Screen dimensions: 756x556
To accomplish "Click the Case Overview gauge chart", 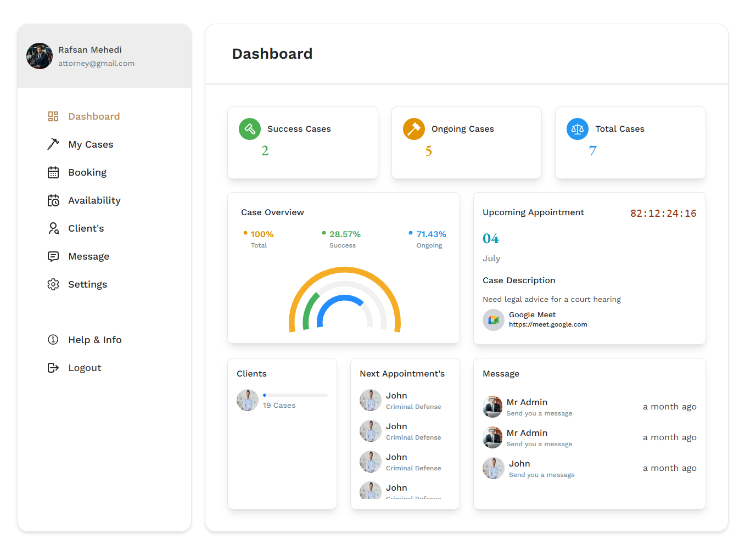I will point(345,300).
